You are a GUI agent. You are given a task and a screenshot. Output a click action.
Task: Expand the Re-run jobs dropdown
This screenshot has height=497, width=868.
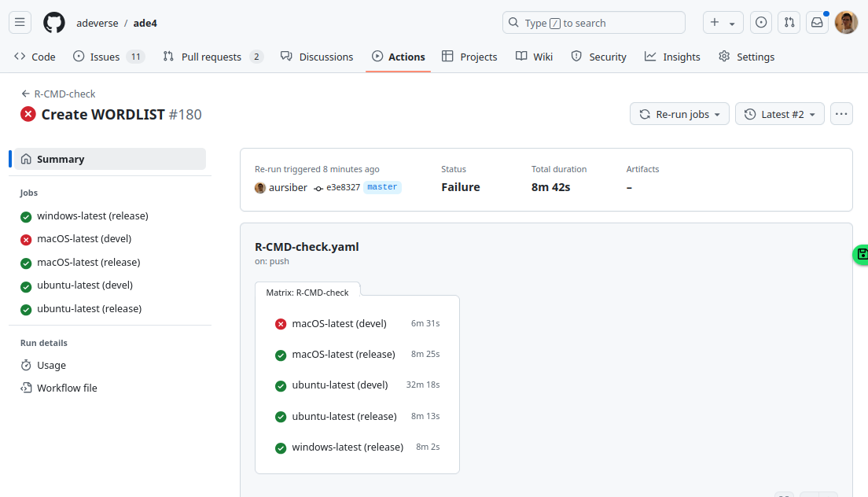pos(679,114)
